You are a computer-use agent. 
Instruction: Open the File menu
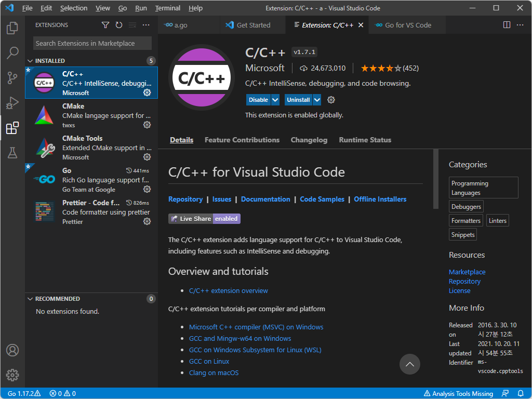pos(27,8)
